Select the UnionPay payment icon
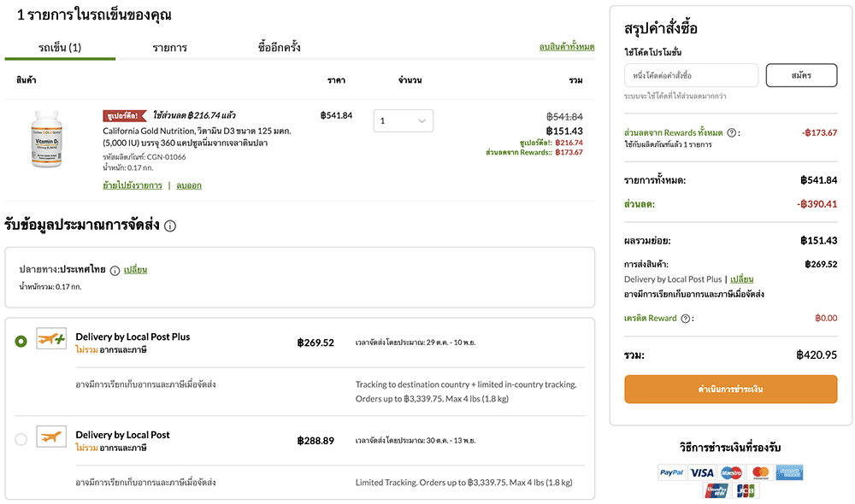This screenshot has width=855, height=504. point(716,490)
